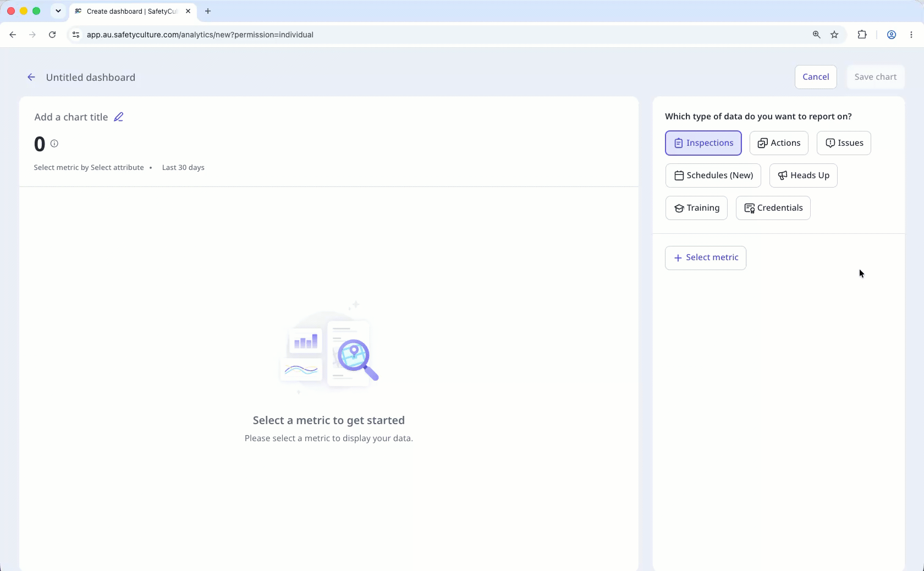This screenshot has height=571, width=924.
Task: Go back in browser history
Action: pyautogui.click(x=13, y=35)
